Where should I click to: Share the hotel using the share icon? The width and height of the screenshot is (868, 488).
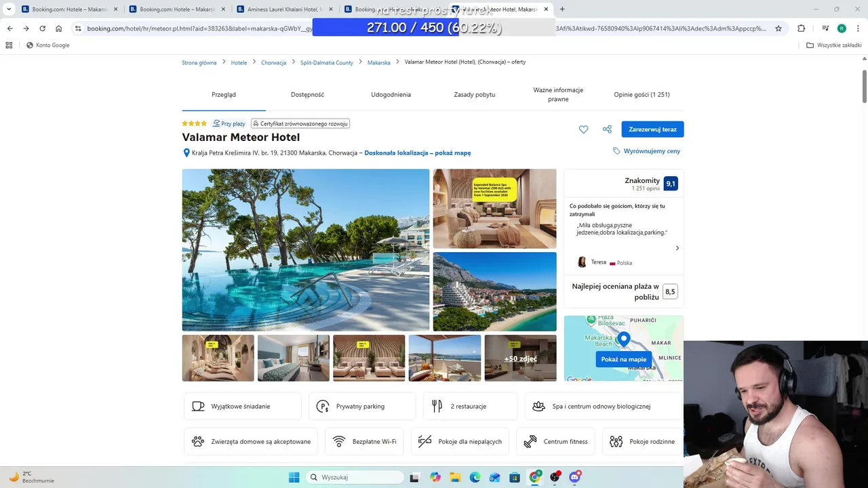(x=607, y=129)
